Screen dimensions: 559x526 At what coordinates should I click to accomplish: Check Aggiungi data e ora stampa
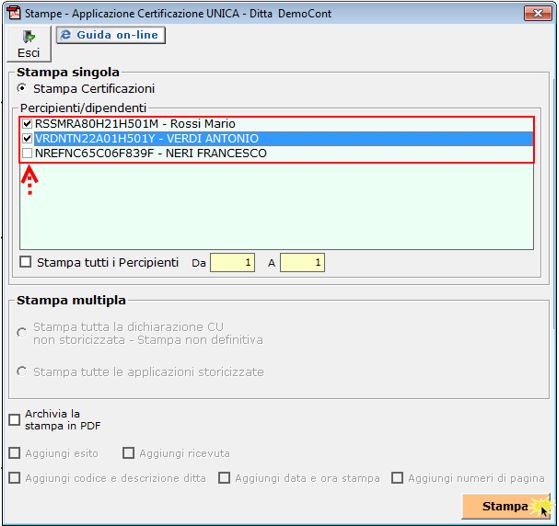[224, 478]
